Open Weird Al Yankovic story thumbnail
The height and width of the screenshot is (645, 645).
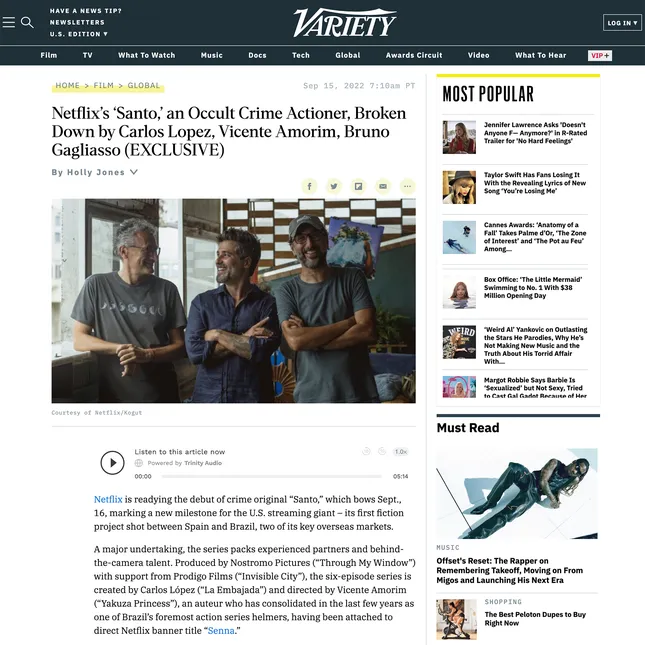pyautogui.click(x=459, y=342)
